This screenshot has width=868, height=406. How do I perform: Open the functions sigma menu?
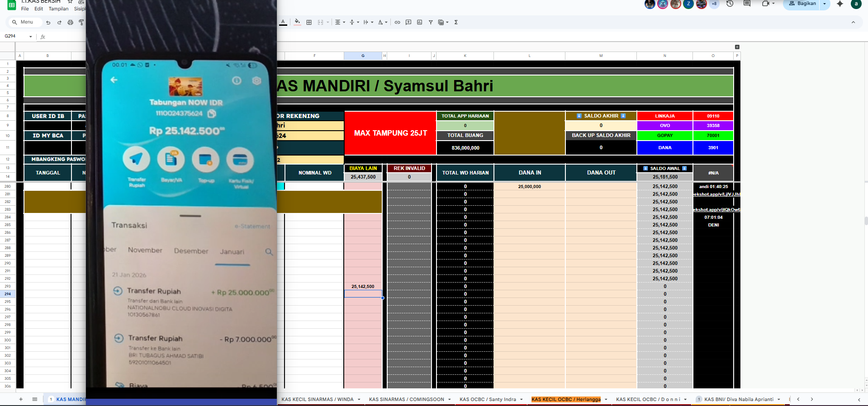456,22
